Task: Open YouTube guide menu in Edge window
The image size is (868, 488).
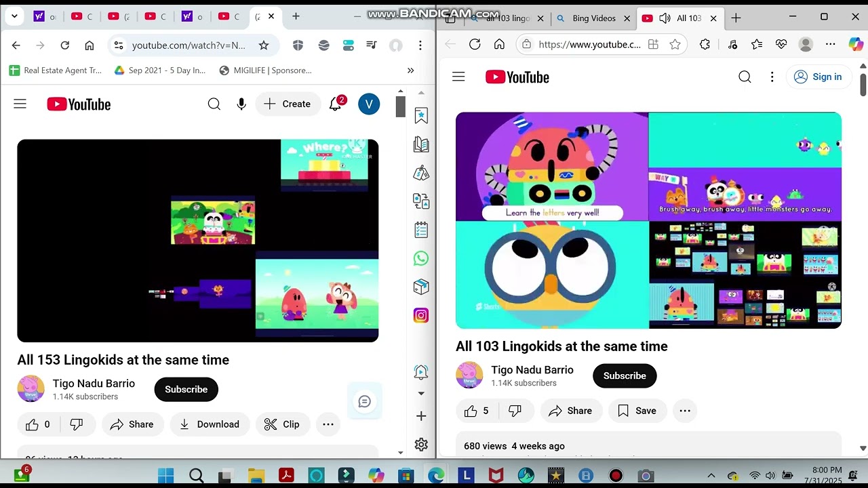Action: [x=458, y=77]
